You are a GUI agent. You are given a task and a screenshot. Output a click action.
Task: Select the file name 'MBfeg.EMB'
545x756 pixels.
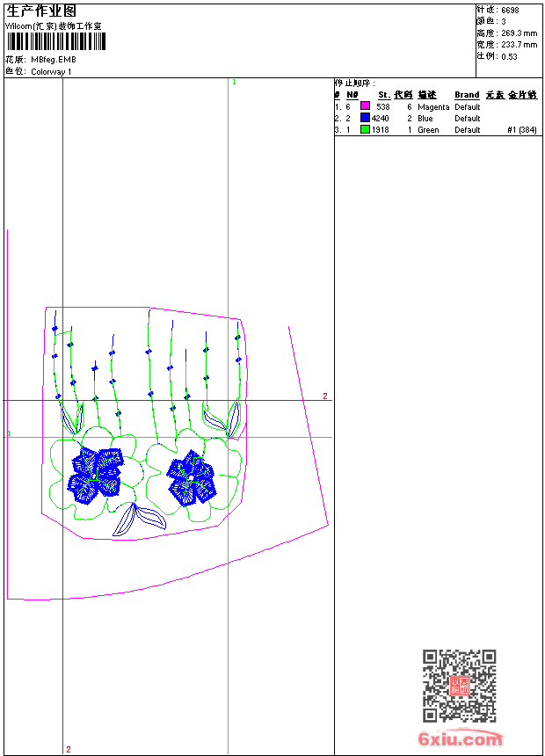54,60
